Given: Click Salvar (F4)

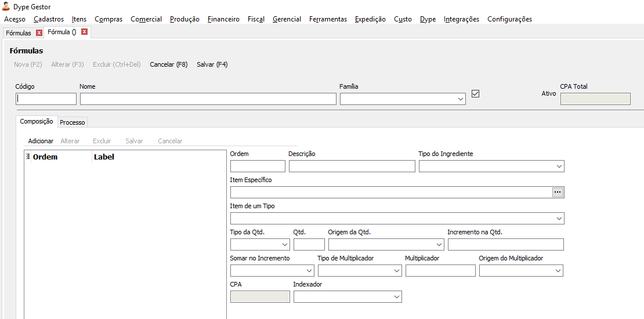Looking at the screenshot, I should (x=212, y=64).
